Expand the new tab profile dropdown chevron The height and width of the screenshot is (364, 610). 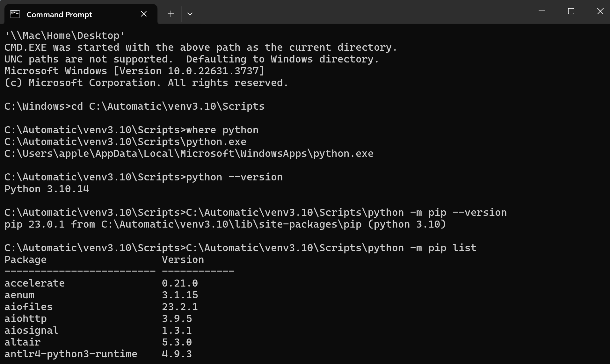[x=190, y=14]
